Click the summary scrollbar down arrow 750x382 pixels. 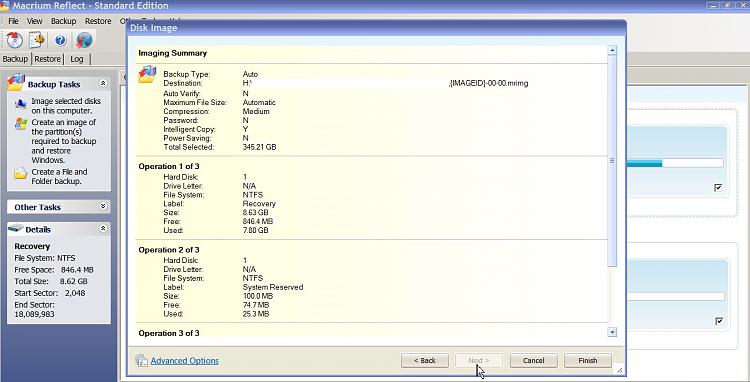[612, 332]
